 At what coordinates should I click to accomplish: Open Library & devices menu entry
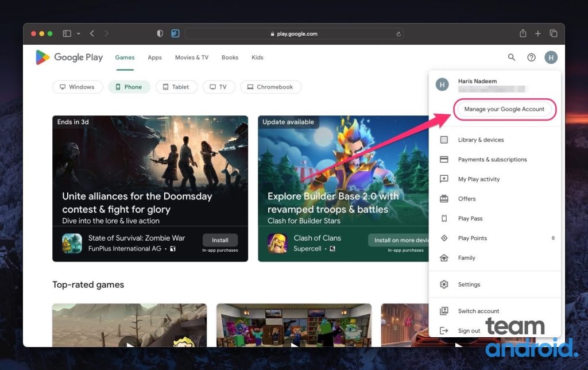[x=481, y=140]
